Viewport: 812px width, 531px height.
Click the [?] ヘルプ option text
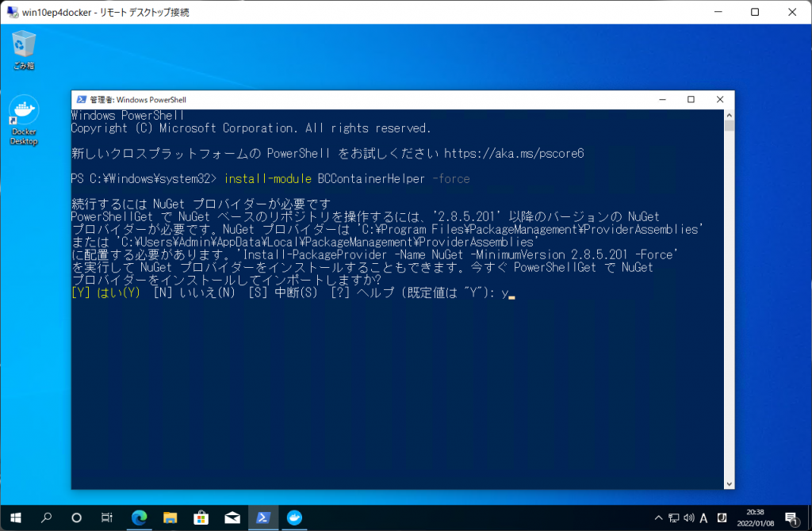tap(362, 293)
